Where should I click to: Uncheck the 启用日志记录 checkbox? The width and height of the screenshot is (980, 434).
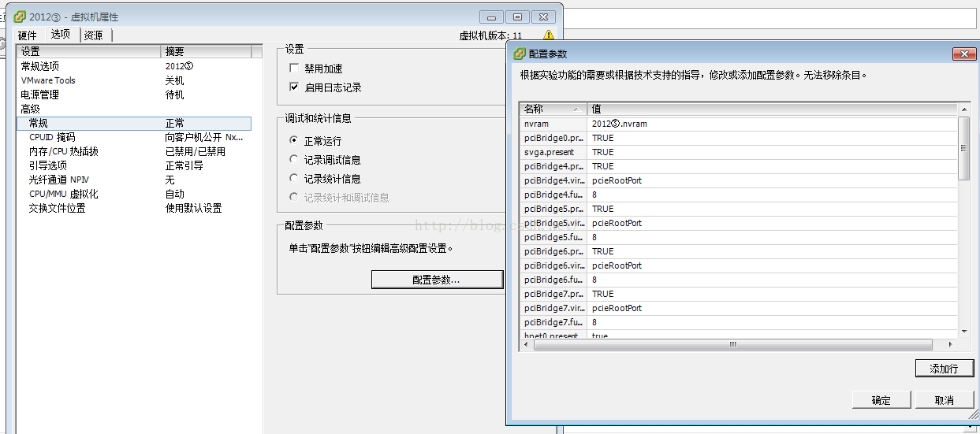point(294,87)
